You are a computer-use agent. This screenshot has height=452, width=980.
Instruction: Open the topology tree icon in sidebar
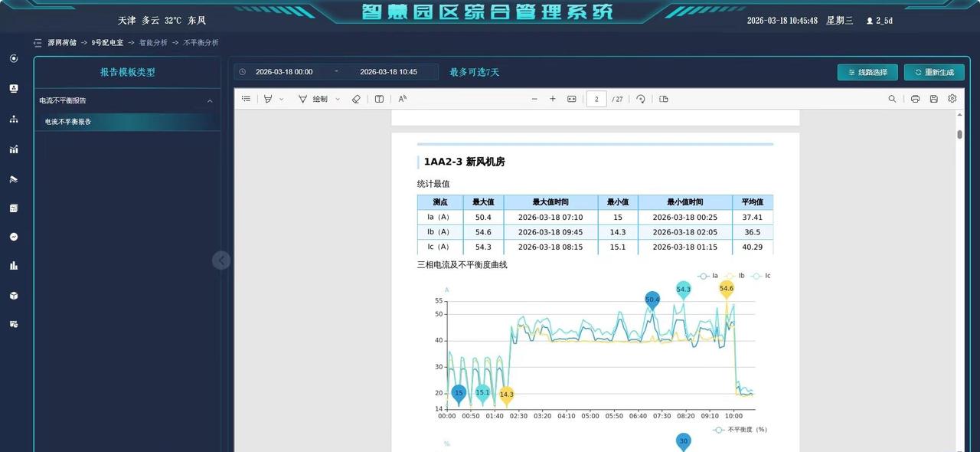(x=14, y=119)
